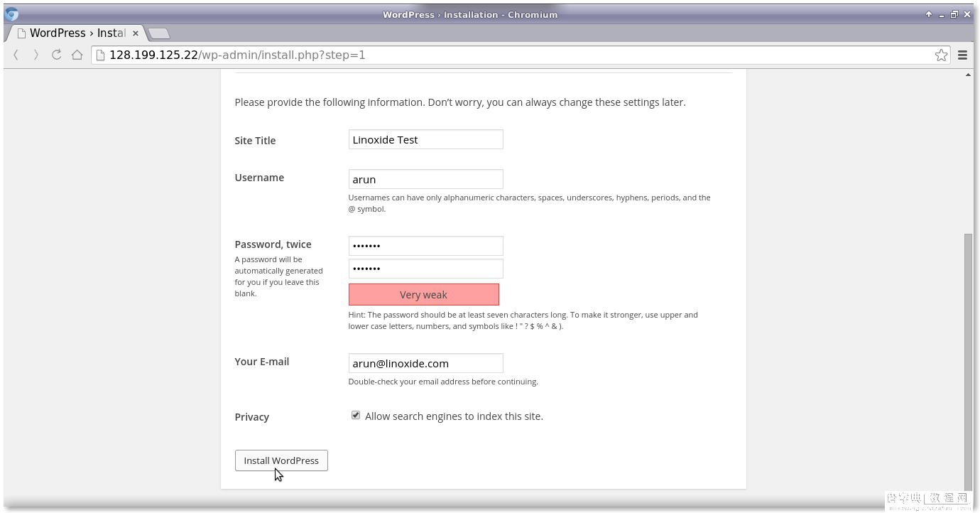Click the Password, twice label
Image resolution: width=980 pixels, height=513 pixels.
point(273,244)
